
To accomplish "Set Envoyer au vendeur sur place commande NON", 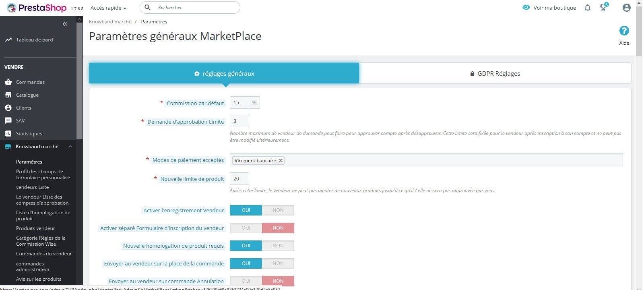I will coord(278,263).
